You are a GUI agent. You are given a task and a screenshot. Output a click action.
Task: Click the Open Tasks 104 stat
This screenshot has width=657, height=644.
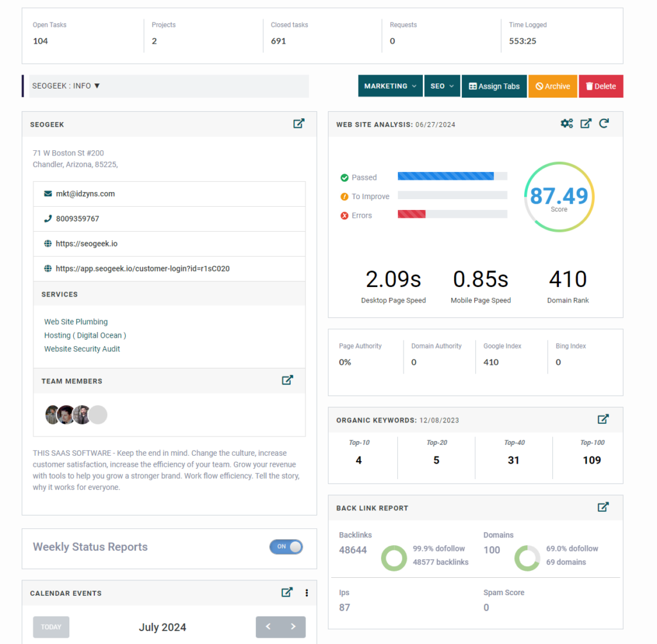pos(40,41)
